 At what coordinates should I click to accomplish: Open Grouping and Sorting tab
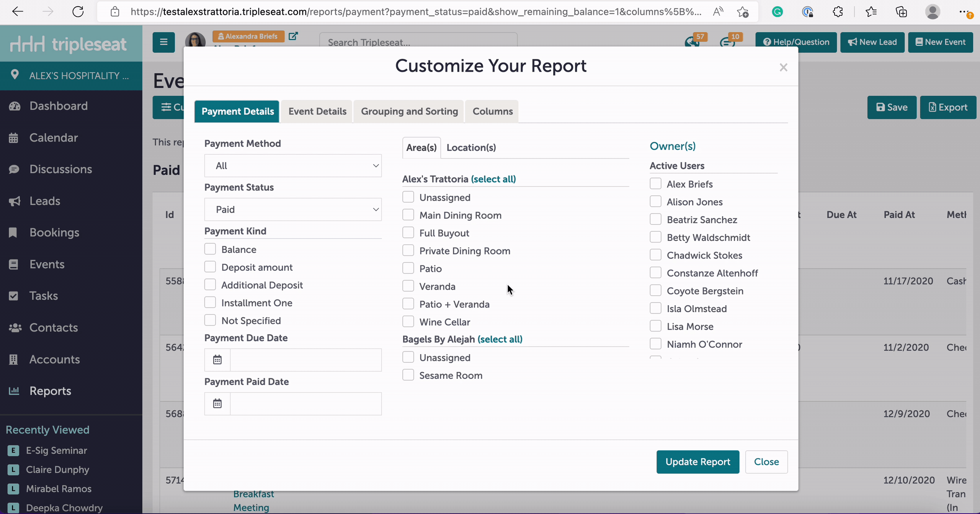tap(409, 111)
